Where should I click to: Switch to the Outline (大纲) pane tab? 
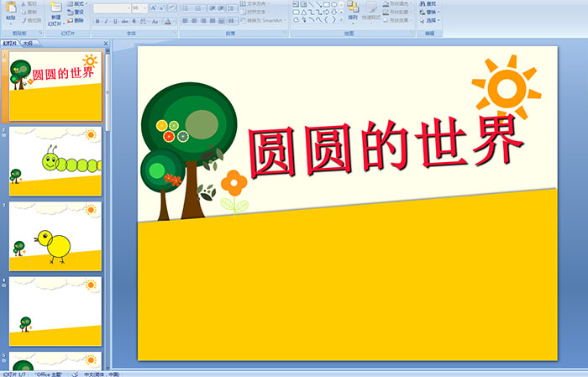28,44
